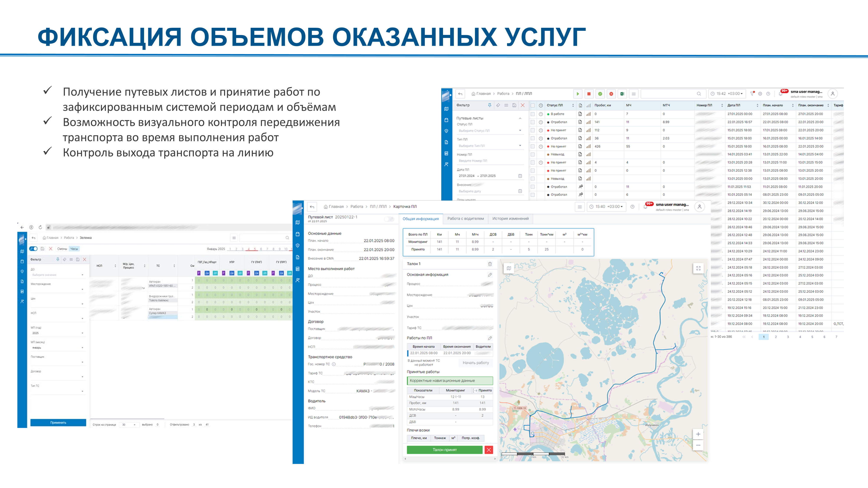The width and height of the screenshot is (868, 488).
Task: Tick checkbox for row with Пробег 426
Action: [532, 146]
